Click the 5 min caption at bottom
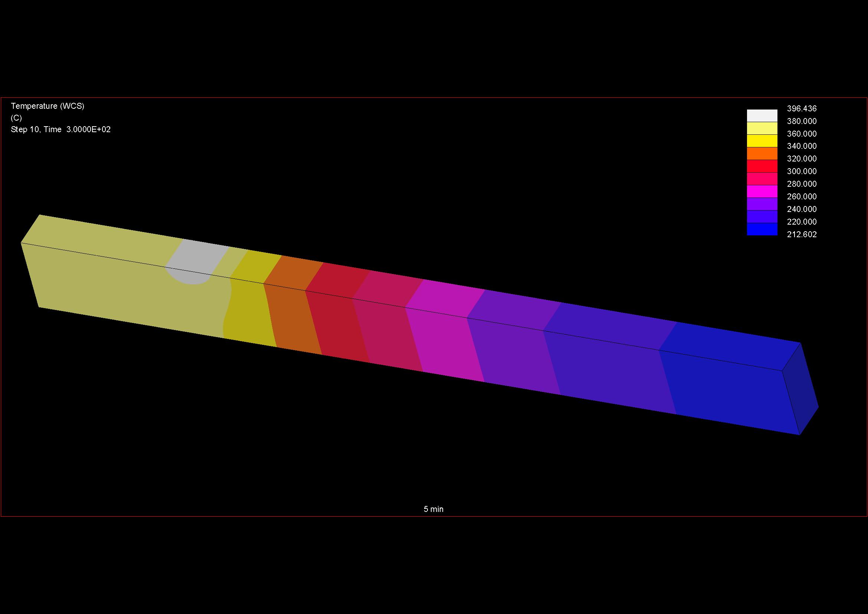The width and height of the screenshot is (868, 614). 433,509
